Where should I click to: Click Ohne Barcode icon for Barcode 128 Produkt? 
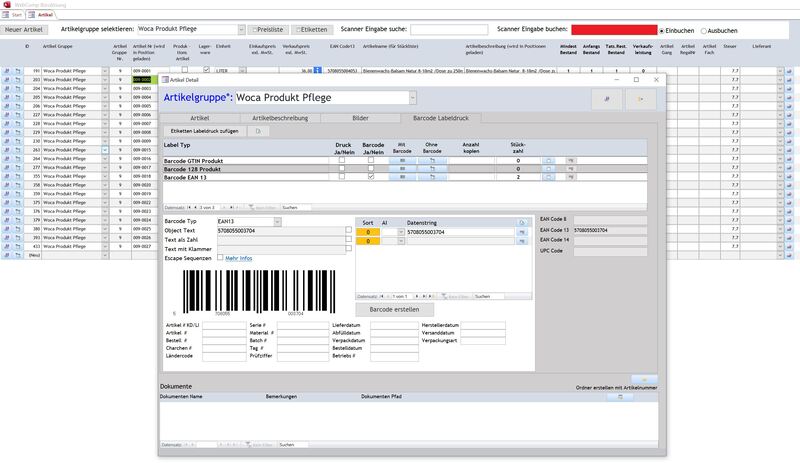click(432, 168)
